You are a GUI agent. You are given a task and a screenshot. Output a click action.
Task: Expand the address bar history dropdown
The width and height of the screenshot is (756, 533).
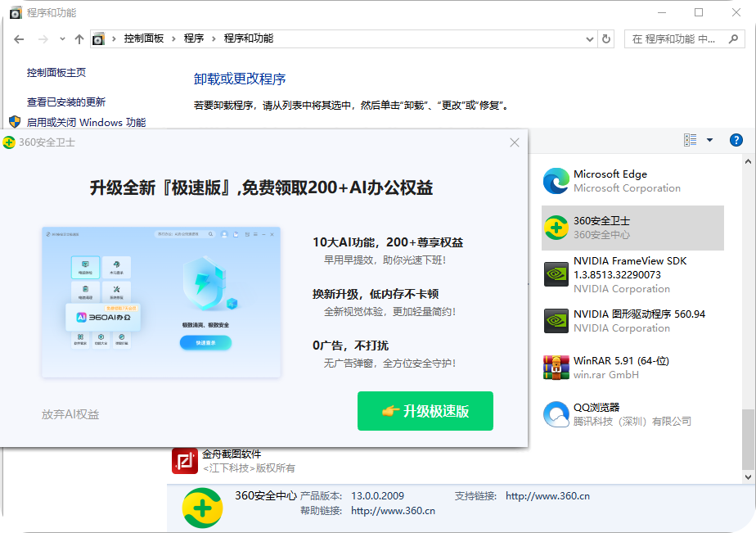click(589, 39)
